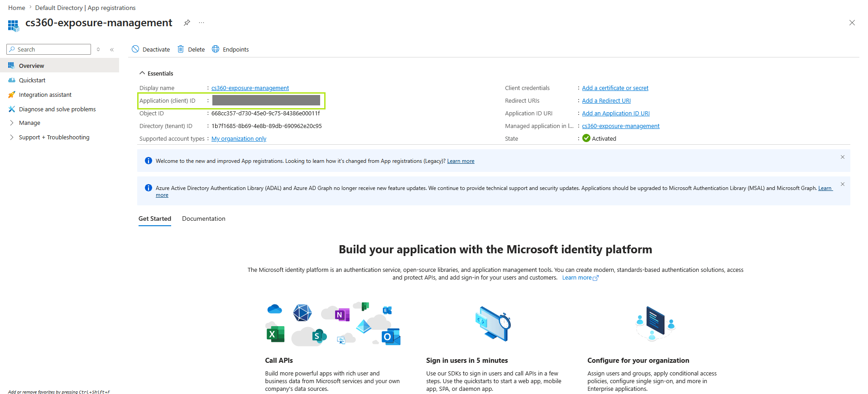Open the Integration assistant menu item
The height and width of the screenshot is (394, 868).
click(x=59, y=95)
